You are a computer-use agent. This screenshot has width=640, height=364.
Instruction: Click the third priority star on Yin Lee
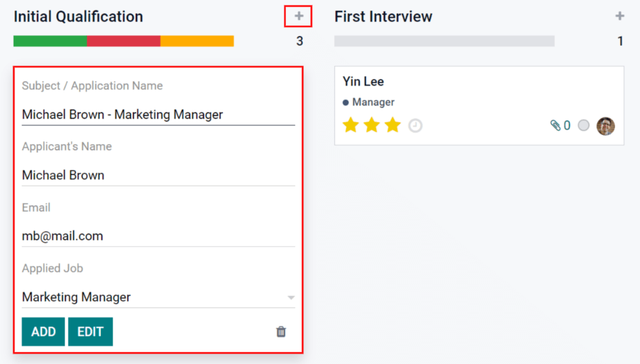point(392,125)
